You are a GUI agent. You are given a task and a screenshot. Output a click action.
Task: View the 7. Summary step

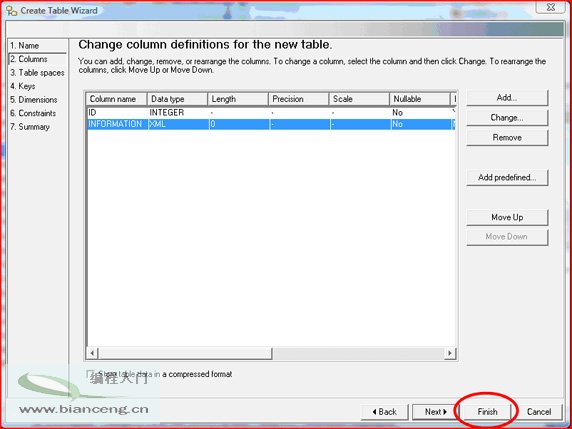pos(30,127)
